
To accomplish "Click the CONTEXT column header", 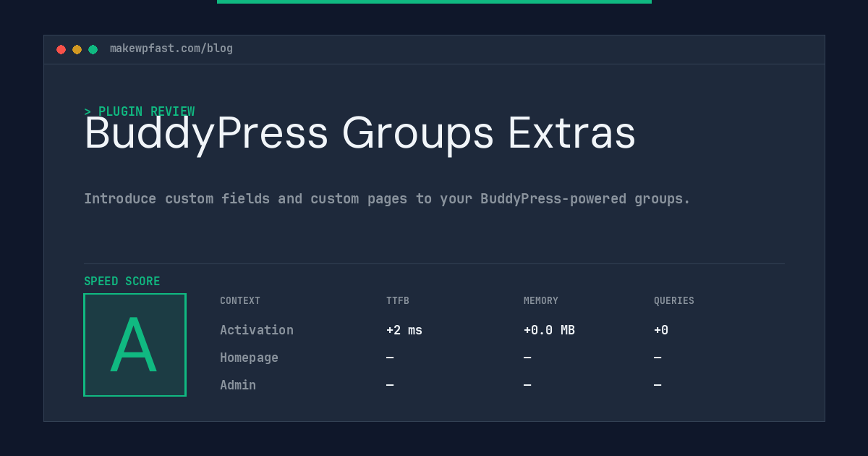I will coord(240,301).
